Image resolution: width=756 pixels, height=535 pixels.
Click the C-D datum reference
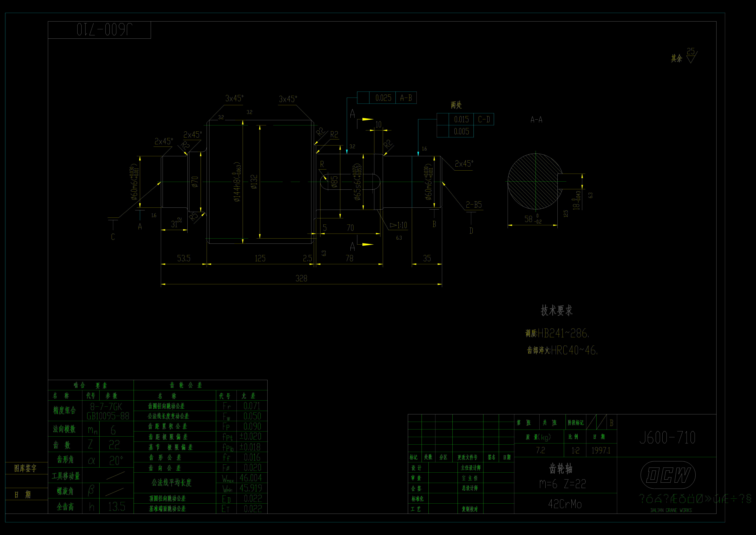click(484, 119)
